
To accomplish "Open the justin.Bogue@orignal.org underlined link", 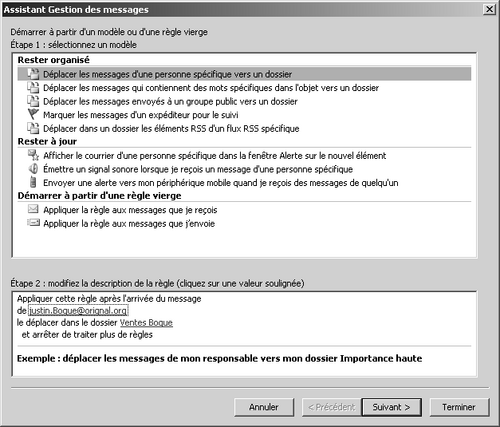I will pyautogui.click(x=78, y=311).
